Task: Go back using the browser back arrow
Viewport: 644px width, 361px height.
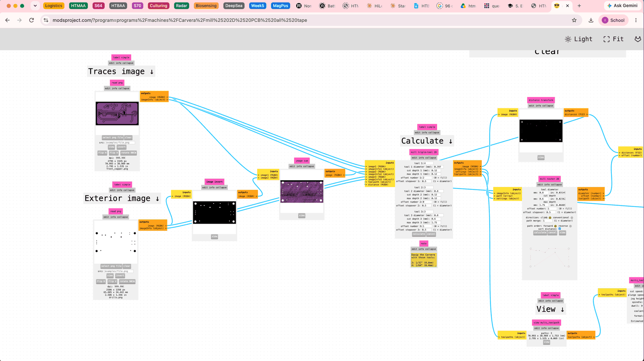Action: [x=7, y=20]
